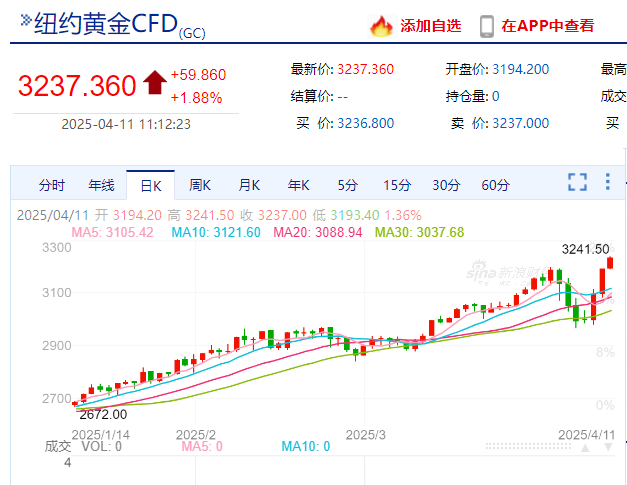627x485 pixels.
Task: Click the 卖价 value 3237.000
Action: pyautogui.click(x=521, y=123)
